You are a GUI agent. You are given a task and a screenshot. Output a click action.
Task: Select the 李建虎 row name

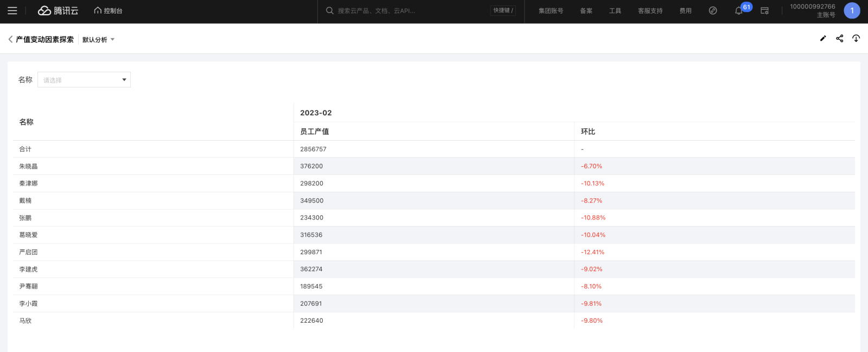(29, 269)
